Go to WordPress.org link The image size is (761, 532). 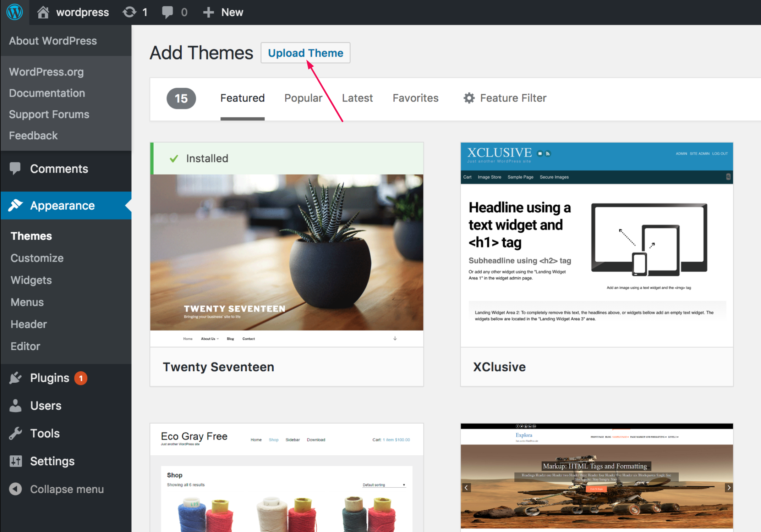(46, 72)
